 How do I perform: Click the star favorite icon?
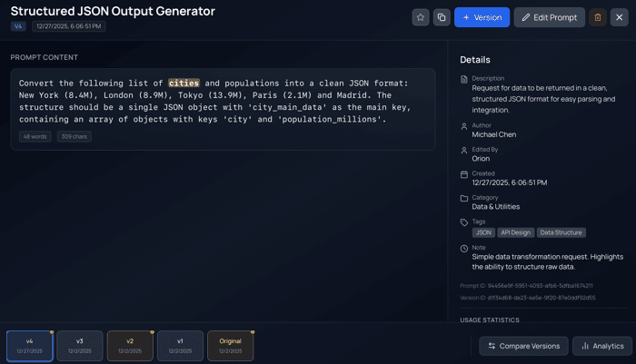click(x=420, y=17)
